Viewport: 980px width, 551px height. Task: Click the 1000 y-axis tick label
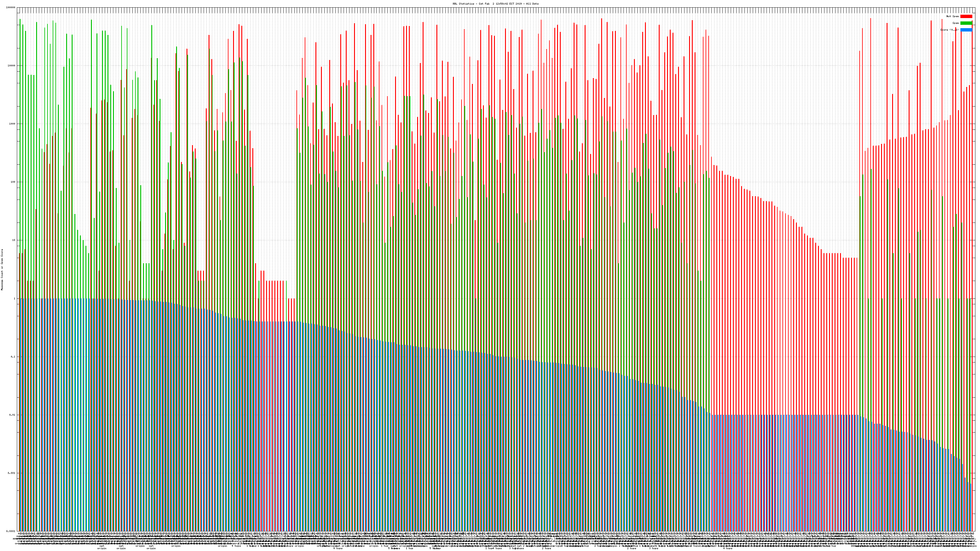click(x=13, y=124)
